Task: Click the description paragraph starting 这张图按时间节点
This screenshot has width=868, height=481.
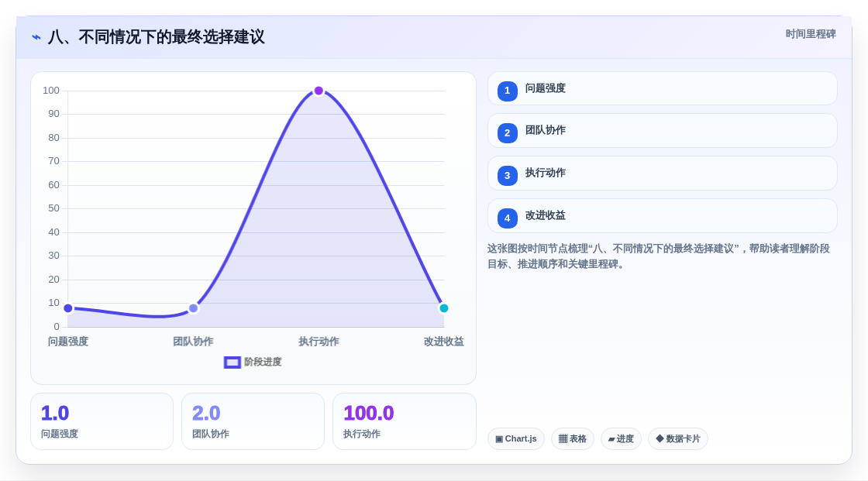Action: [658, 256]
